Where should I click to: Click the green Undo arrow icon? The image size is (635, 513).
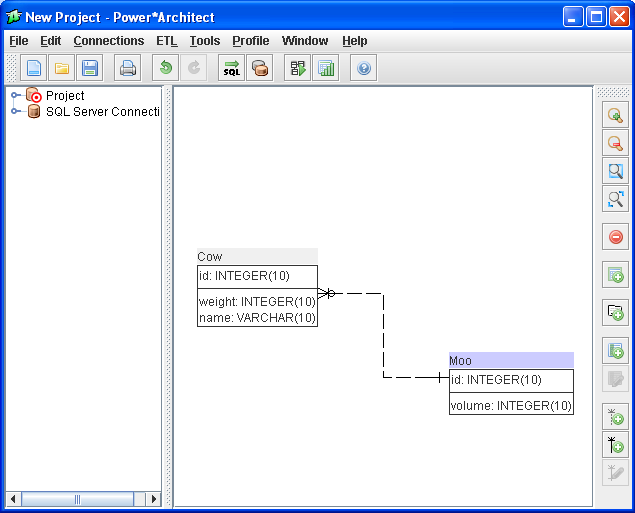click(x=166, y=68)
